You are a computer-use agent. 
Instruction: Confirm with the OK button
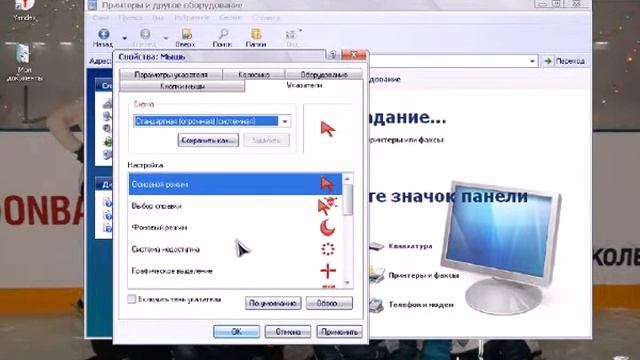[x=236, y=332]
